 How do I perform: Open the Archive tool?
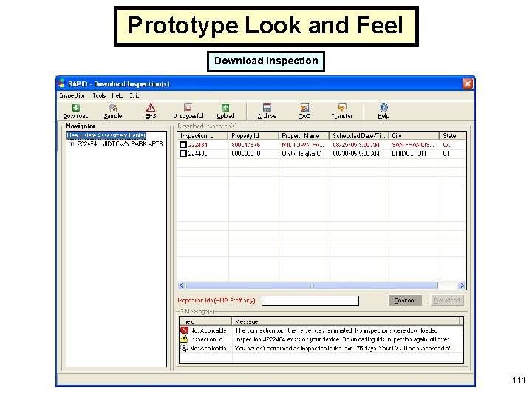coord(267,108)
